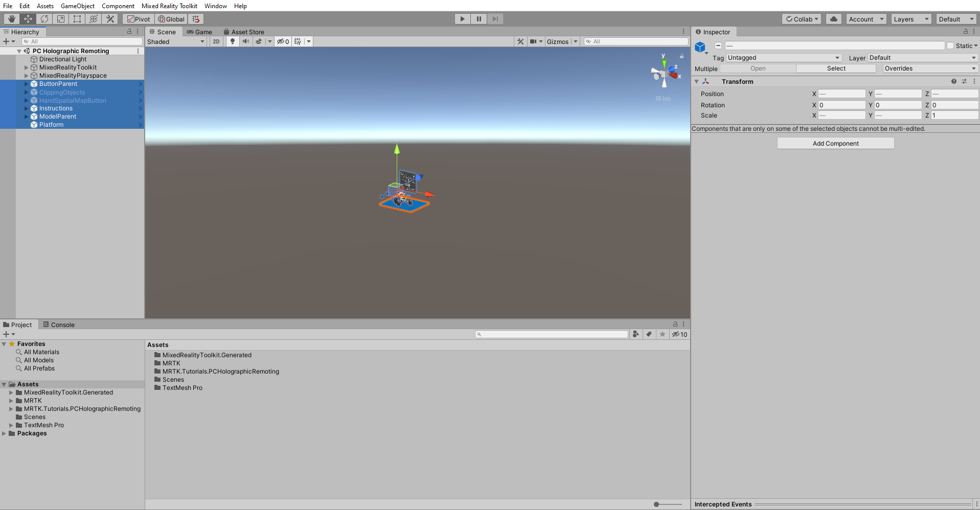The width and height of the screenshot is (980, 510).
Task: Toggle hidden objects visibility in Scene
Action: (283, 41)
